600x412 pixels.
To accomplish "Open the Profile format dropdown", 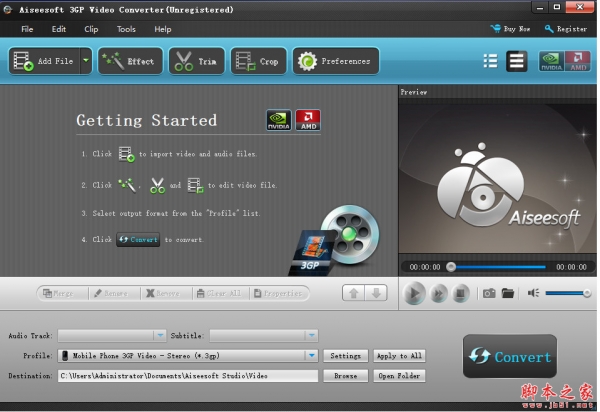I will 311,355.
